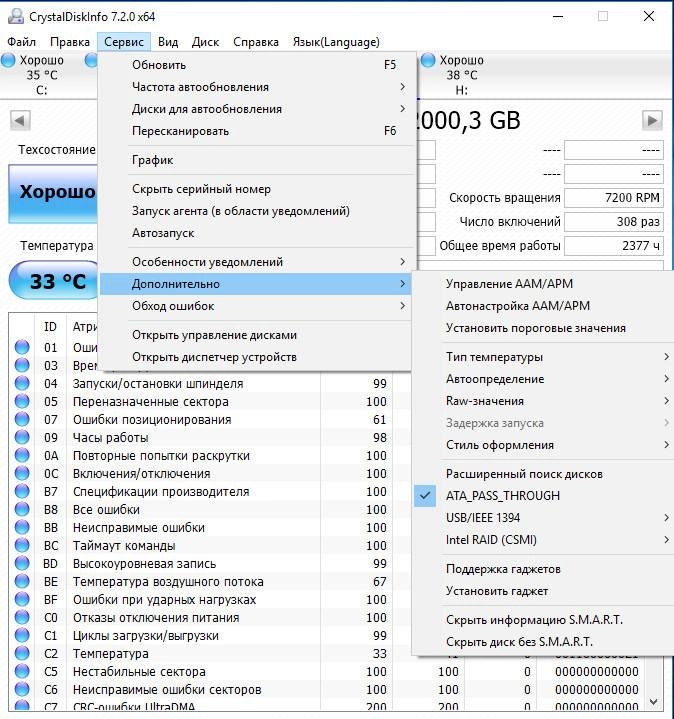Screen dimensions: 674x719
Task: Click status orb for attribute B7
Action: pos(22,491)
